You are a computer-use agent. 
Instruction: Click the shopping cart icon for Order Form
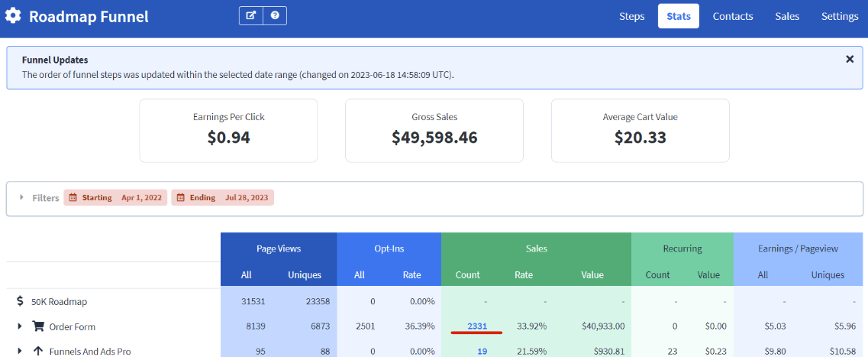38,326
